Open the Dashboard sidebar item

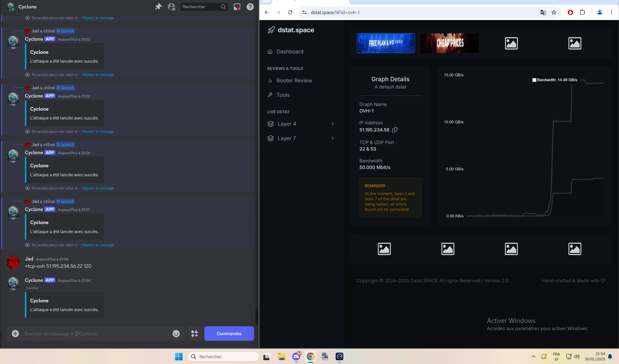(290, 52)
